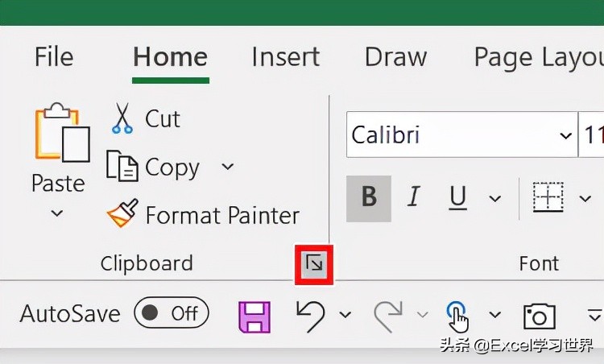
Task: Toggle Underline formatting
Action: pos(458,197)
